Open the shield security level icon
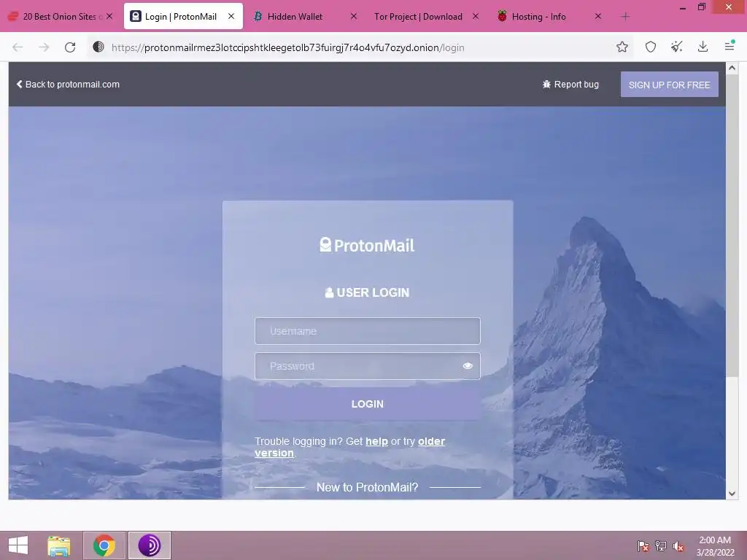Screen dimensions: 747x560 650,47
